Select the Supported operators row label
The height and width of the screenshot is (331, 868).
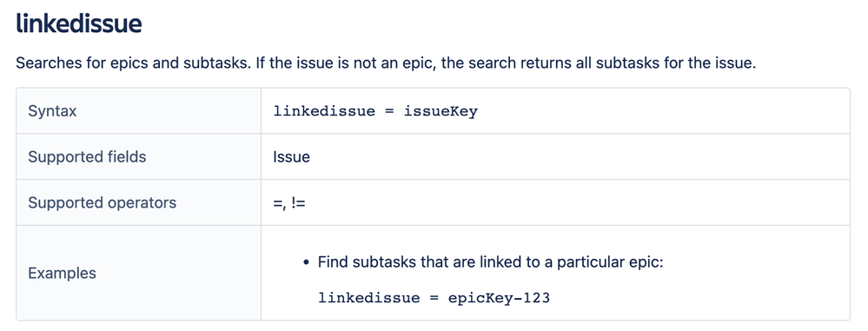point(103,202)
